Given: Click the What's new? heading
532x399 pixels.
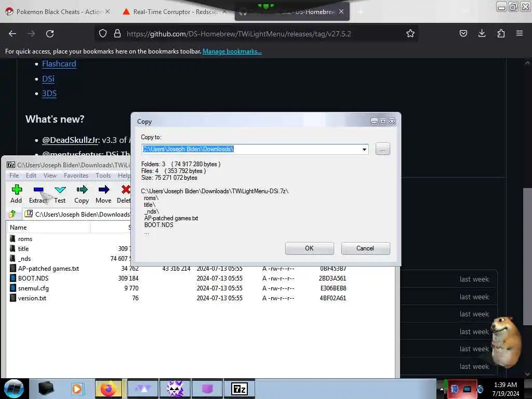Looking at the screenshot, I should pyautogui.click(x=55, y=119).
